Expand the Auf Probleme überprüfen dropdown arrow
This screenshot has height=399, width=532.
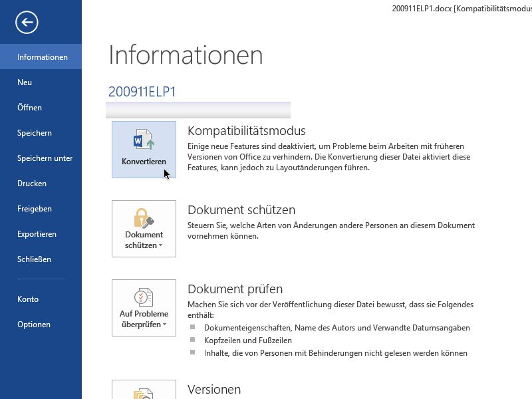pyautogui.click(x=164, y=325)
